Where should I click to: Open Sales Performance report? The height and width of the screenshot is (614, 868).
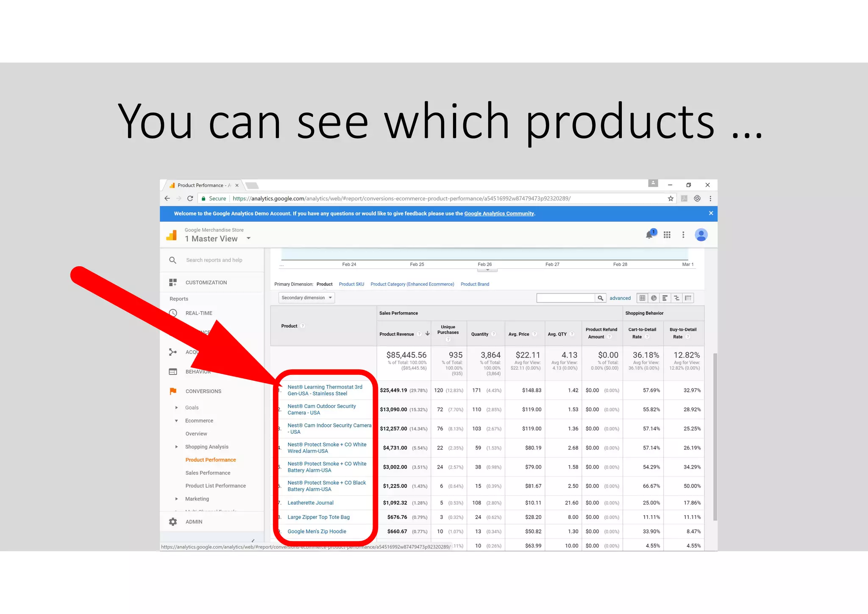tap(208, 473)
